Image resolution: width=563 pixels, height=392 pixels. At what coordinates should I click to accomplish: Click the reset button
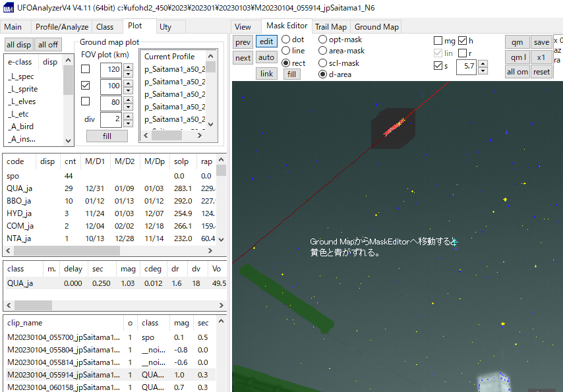[x=541, y=72]
